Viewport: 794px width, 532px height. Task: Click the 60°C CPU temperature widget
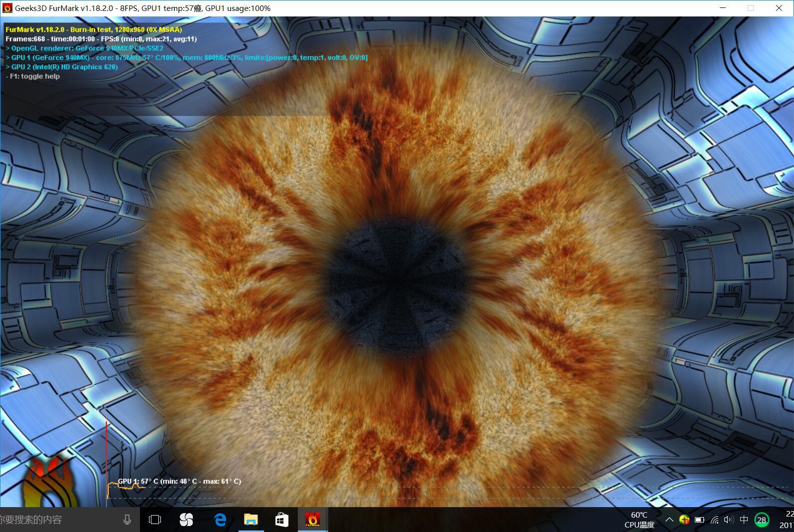[x=639, y=520]
